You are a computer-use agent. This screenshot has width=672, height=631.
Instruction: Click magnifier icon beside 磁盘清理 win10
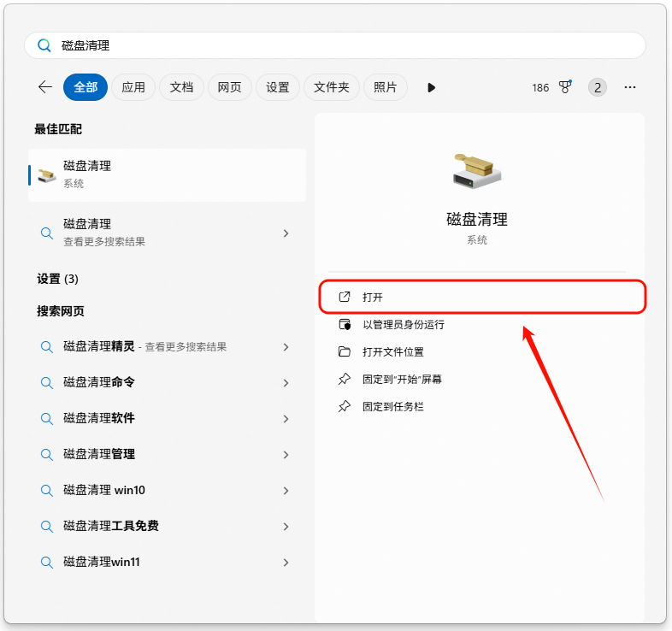point(47,491)
